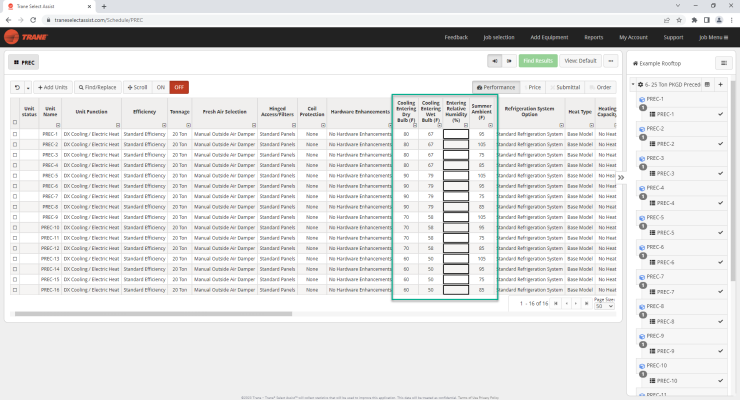Open Tonnage column dropdown icon
The image size is (740, 400).
pos(188,125)
